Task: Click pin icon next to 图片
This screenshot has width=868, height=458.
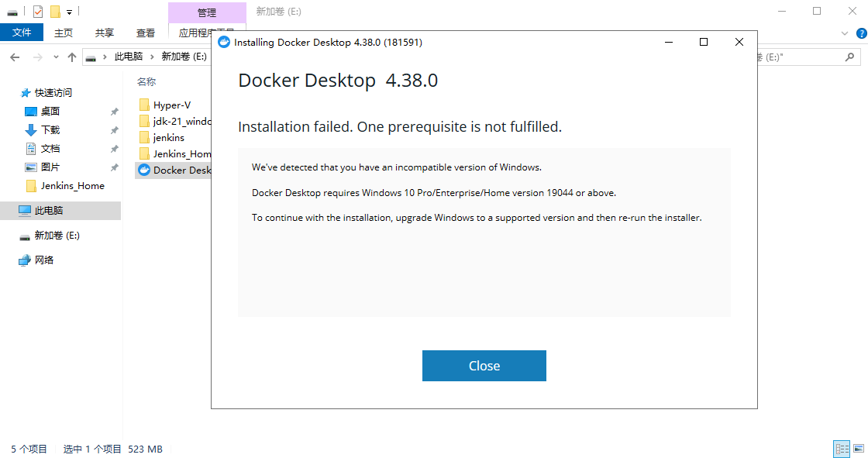Action: (115, 167)
